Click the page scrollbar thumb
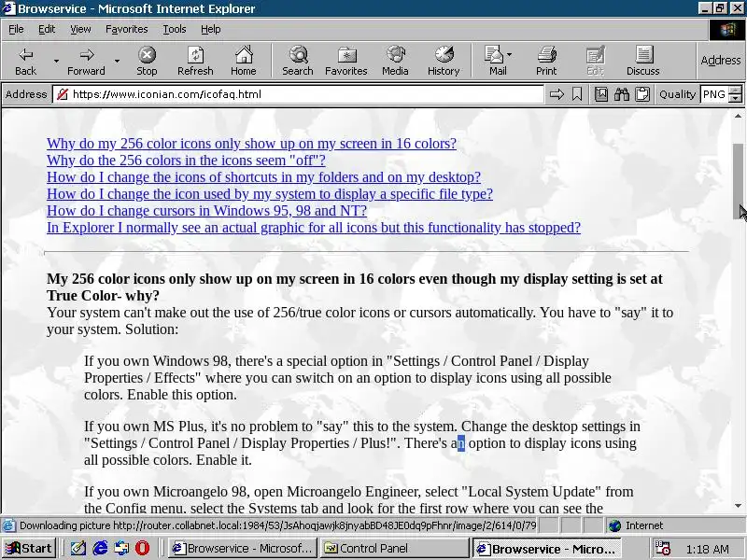 (738, 181)
